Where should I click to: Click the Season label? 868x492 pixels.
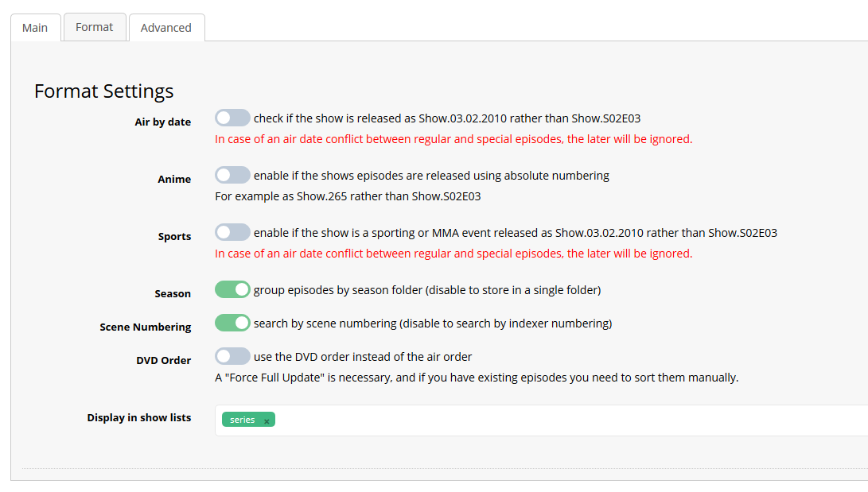click(173, 293)
